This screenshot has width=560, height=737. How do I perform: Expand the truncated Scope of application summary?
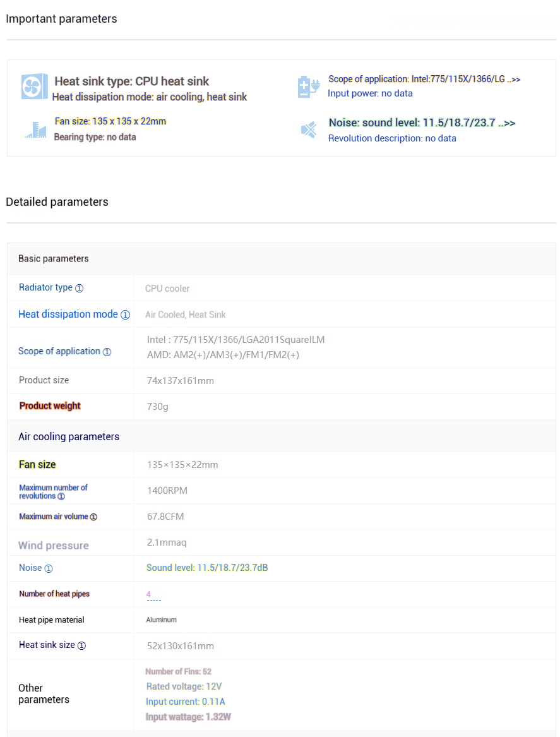click(514, 80)
